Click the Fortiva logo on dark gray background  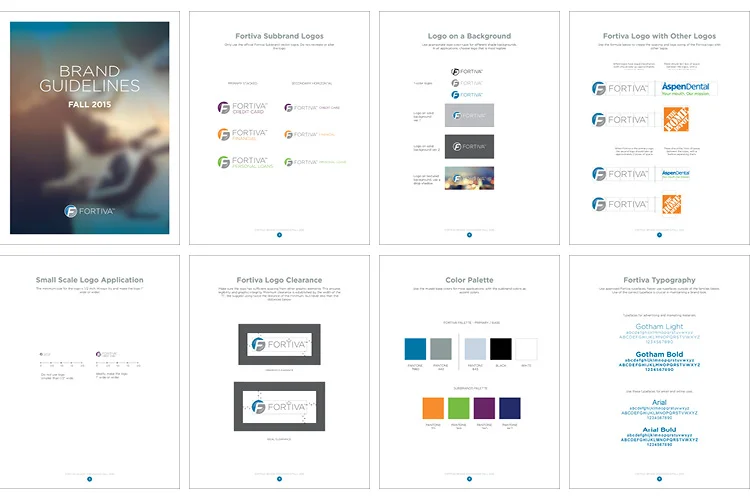click(469, 146)
